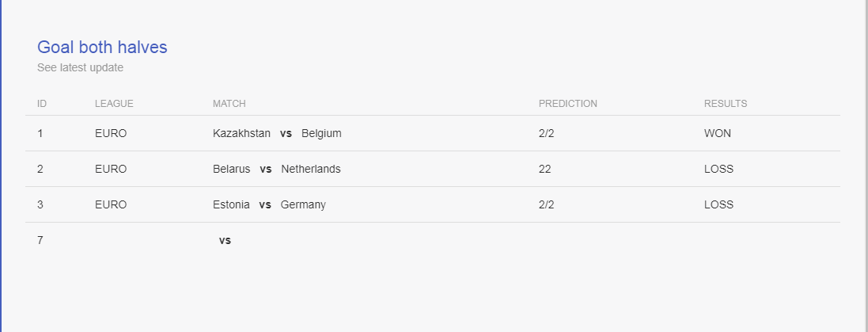Viewport: 868px width, 332px height.
Task: Select the See latest update subtitle
Action: click(80, 67)
